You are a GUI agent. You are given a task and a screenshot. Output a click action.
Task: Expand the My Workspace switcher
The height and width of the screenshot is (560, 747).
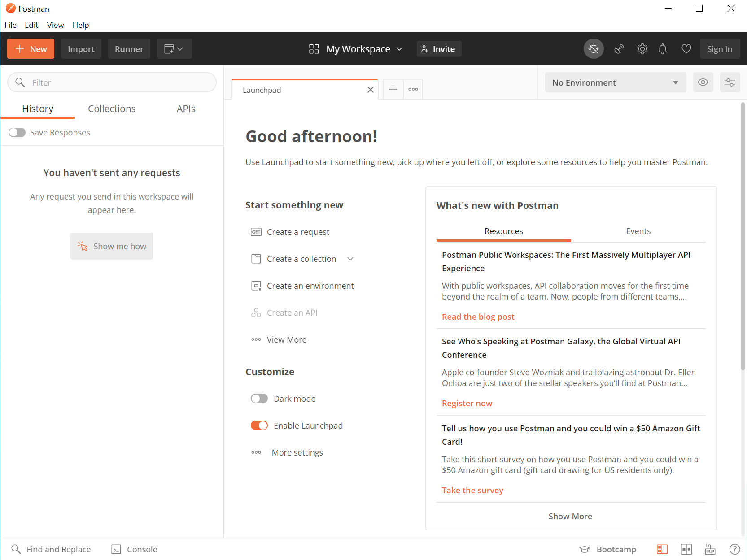coord(356,49)
